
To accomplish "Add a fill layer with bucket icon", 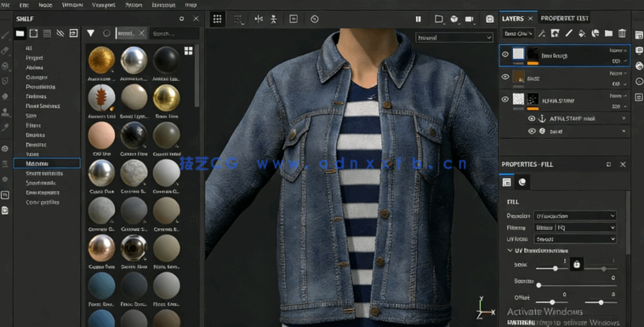I will [x=582, y=33].
